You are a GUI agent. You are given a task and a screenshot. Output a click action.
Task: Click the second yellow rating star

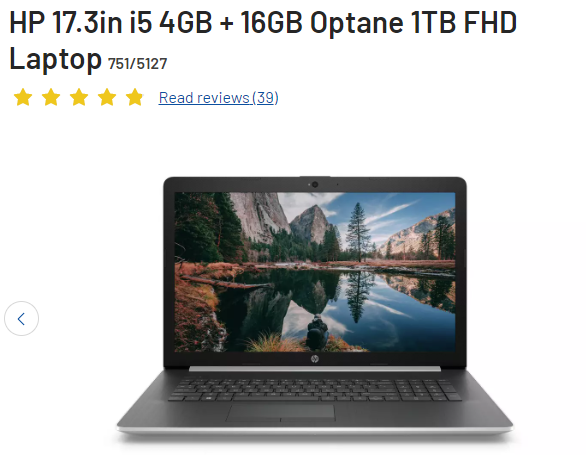pyautogui.click(x=51, y=98)
